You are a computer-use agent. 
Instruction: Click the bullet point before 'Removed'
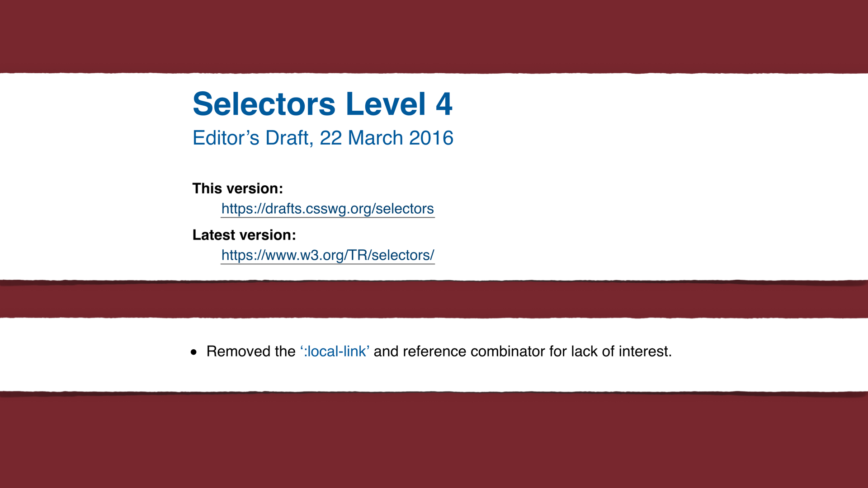194,352
